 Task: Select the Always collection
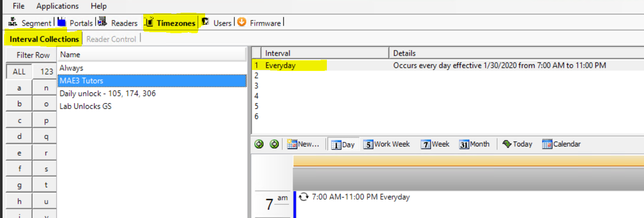(152, 68)
